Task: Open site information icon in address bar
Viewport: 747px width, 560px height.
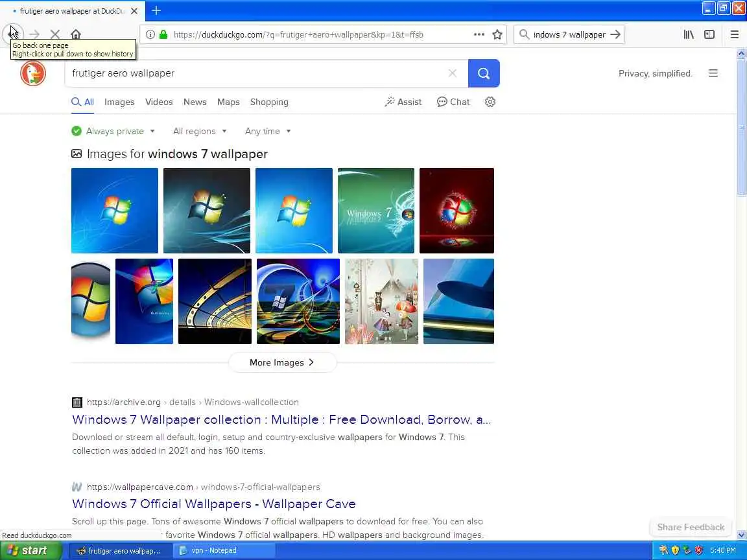Action: click(150, 34)
